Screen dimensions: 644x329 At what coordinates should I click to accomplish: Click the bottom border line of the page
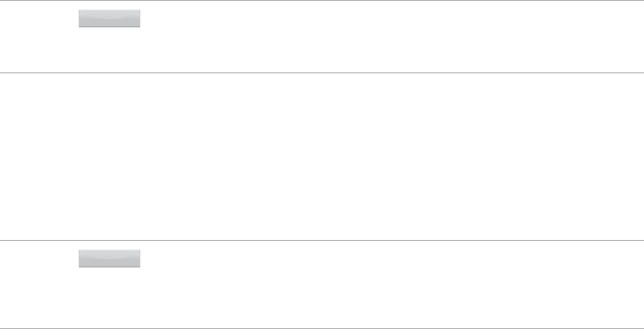point(322,328)
